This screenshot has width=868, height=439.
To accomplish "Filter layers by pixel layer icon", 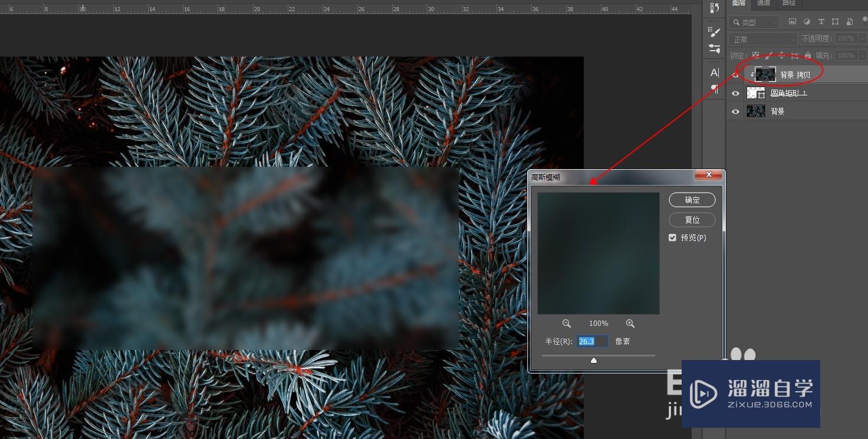I will 793,22.
